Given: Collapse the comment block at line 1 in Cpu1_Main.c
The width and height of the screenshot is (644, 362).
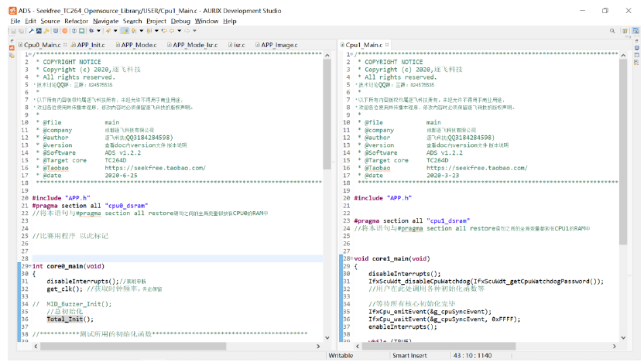Looking at the screenshot, I should tap(351, 54).
